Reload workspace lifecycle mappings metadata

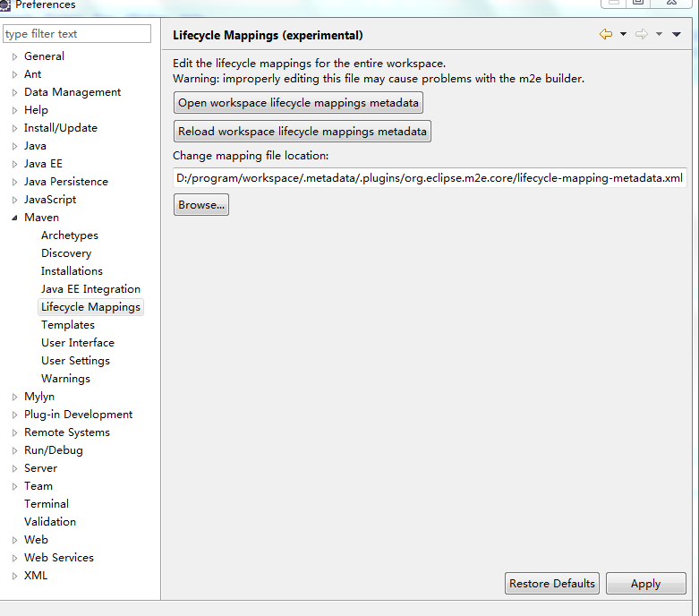pos(303,132)
